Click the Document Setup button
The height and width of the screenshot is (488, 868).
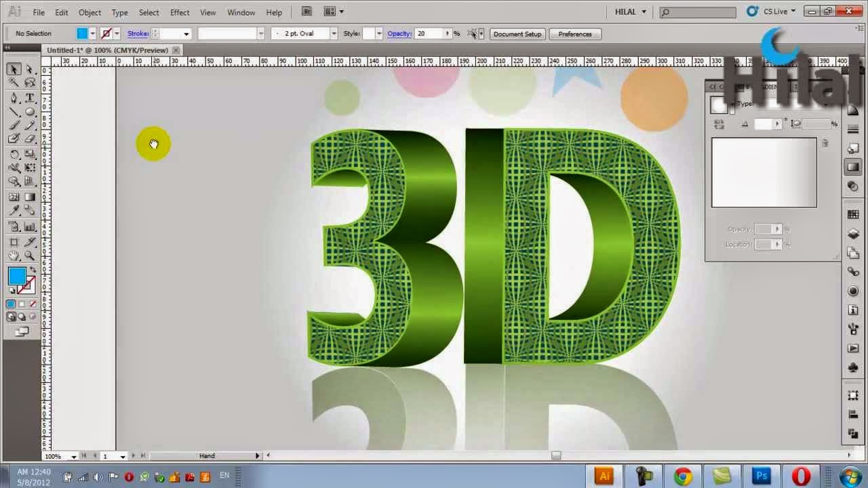(x=517, y=34)
